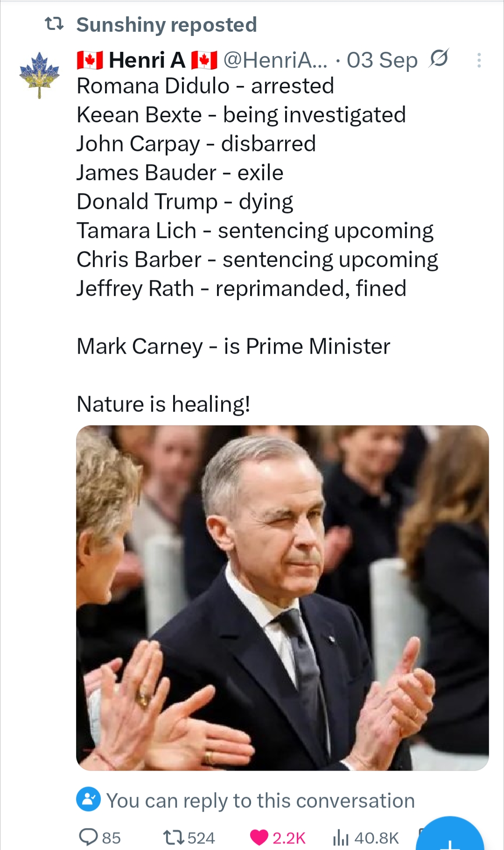Tap the repost count 524
The width and height of the screenshot is (504, 850).
[201, 838]
